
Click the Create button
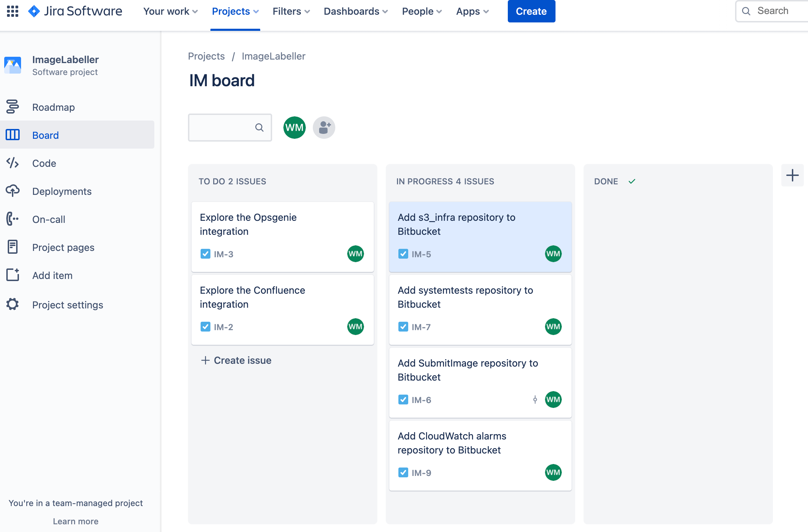(531, 11)
